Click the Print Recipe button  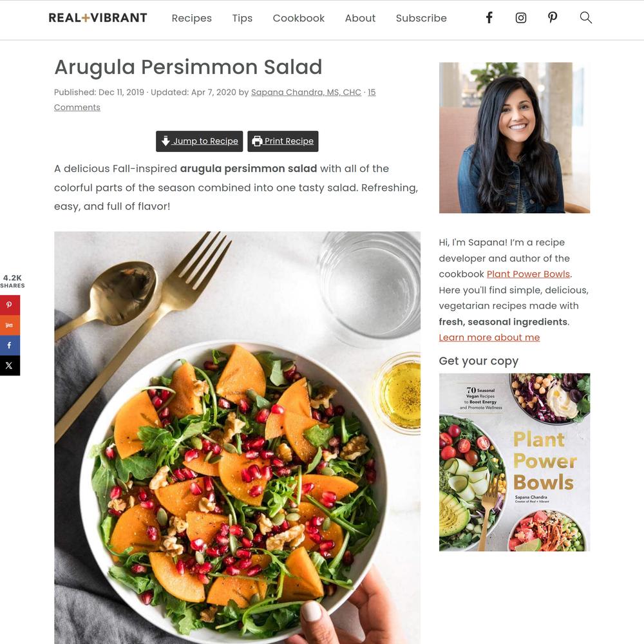(283, 141)
